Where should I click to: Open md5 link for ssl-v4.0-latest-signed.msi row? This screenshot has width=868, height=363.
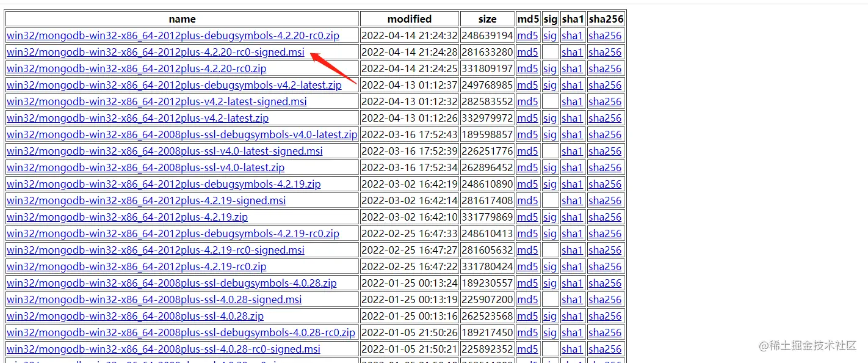pyautogui.click(x=527, y=151)
